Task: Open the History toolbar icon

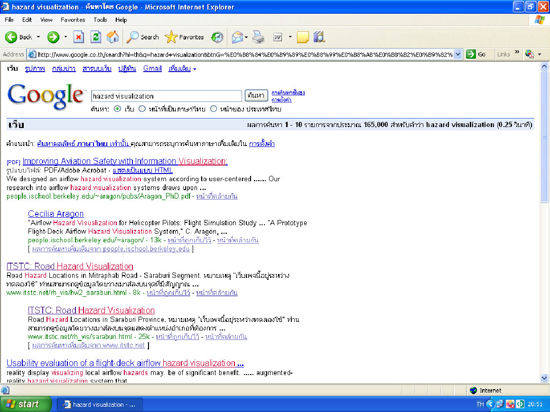Action: (217, 37)
